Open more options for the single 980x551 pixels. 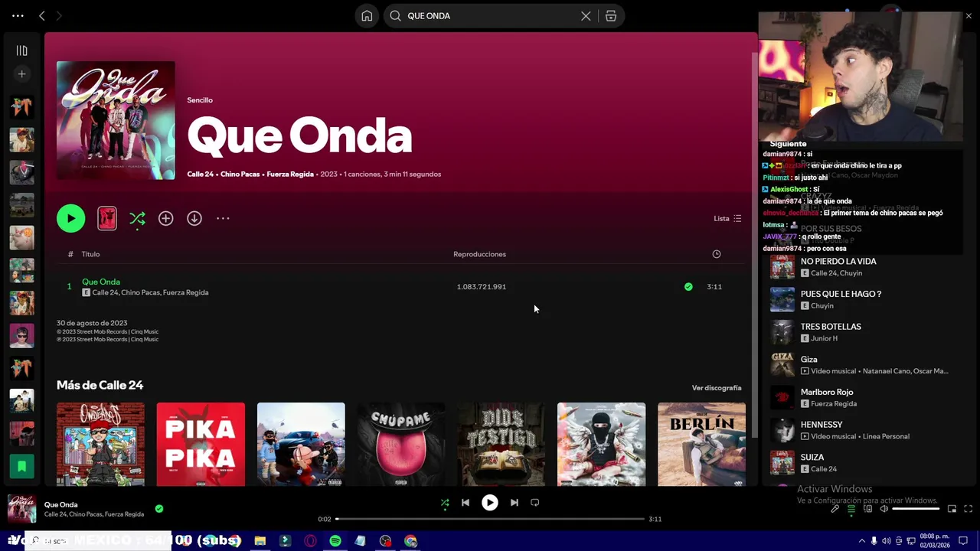(223, 218)
